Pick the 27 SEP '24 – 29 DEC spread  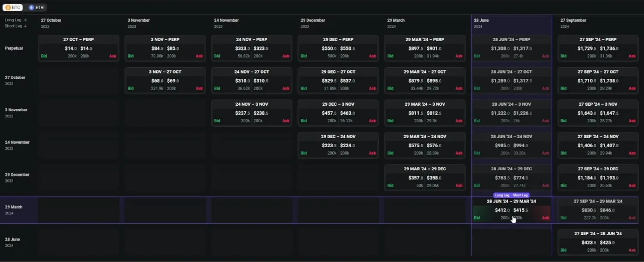pos(598,178)
